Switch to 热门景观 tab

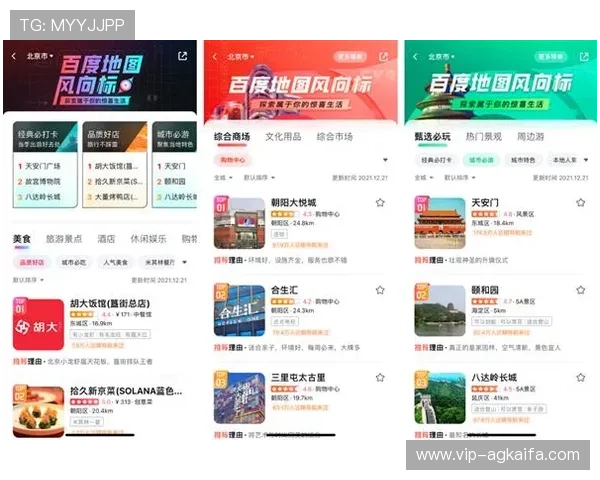(483, 137)
